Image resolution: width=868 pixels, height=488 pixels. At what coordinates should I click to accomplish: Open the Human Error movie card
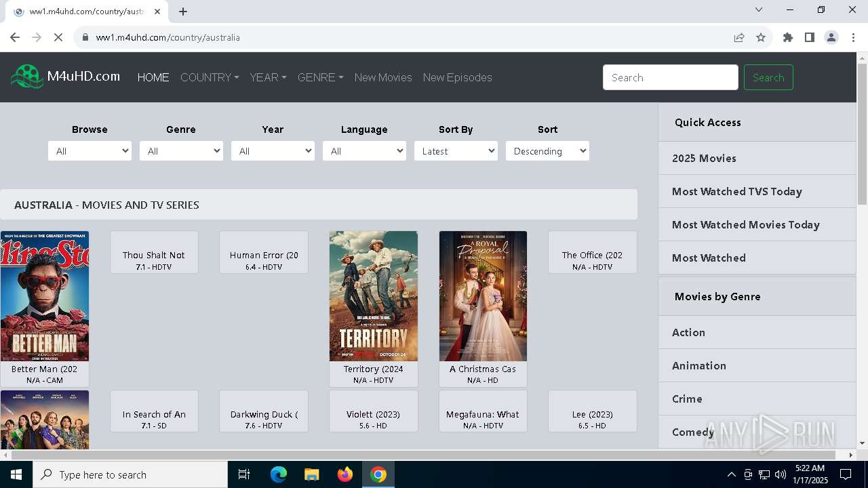[x=264, y=252]
